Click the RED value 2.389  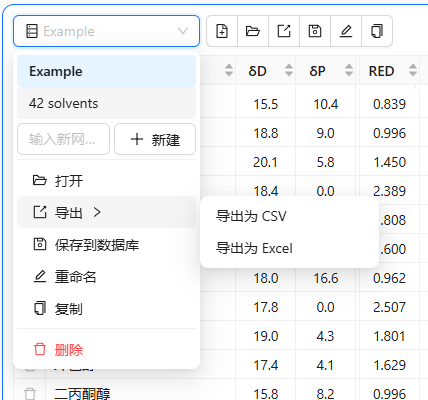[389, 191]
